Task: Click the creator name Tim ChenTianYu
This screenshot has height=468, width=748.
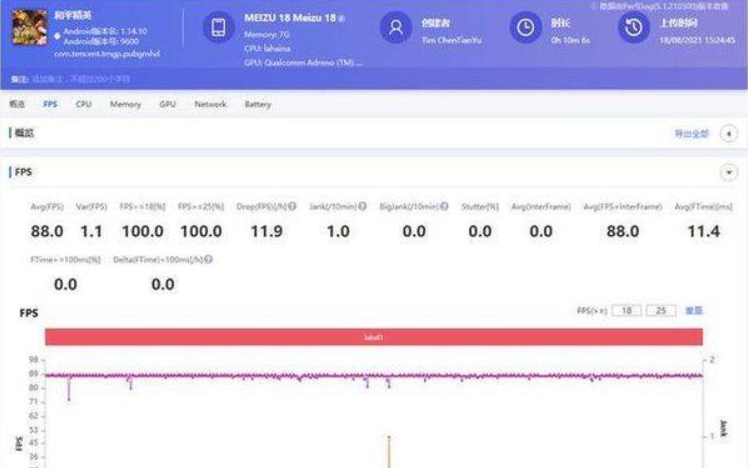Action: click(451, 41)
